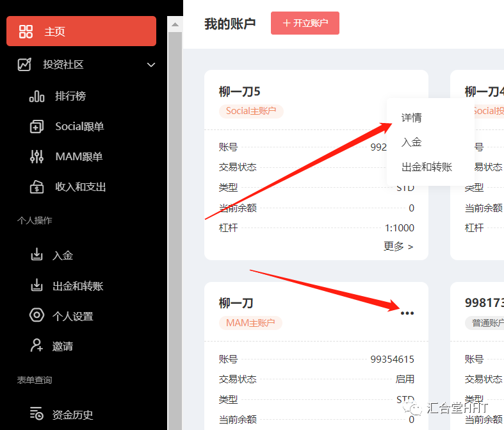Click the 柳一刀 MAM account title
Image resolution: width=504 pixels, height=430 pixels.
click(236, 303)
